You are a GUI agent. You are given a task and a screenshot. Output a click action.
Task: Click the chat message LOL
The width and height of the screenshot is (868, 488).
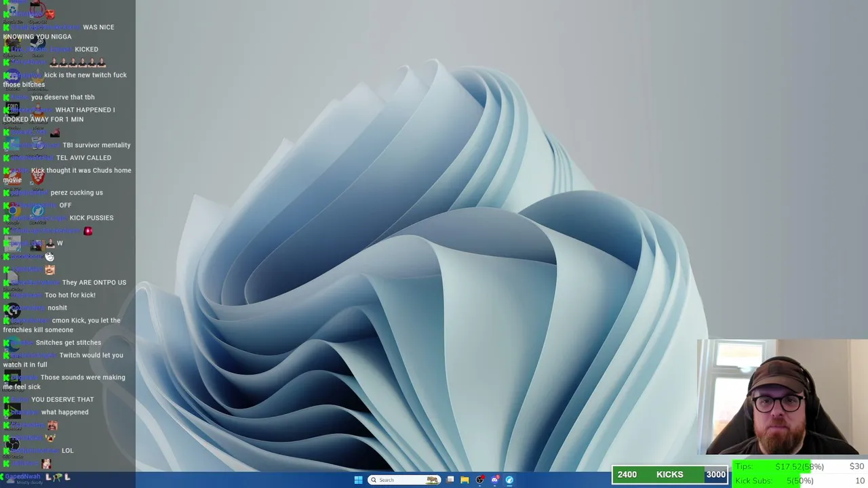(67, 450)
